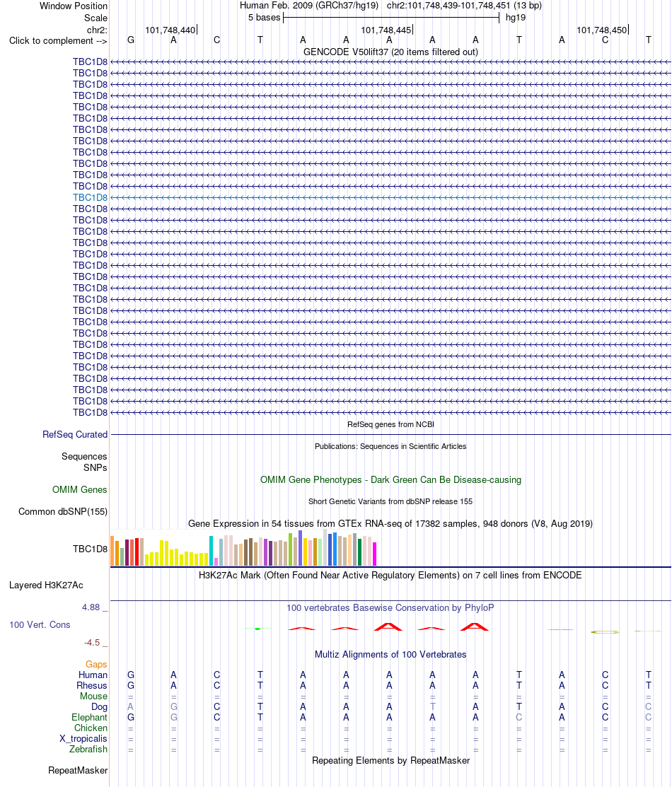Click the 'Zebrafish' species label
The width and height of the screenshot is (672, 787).
88,750
